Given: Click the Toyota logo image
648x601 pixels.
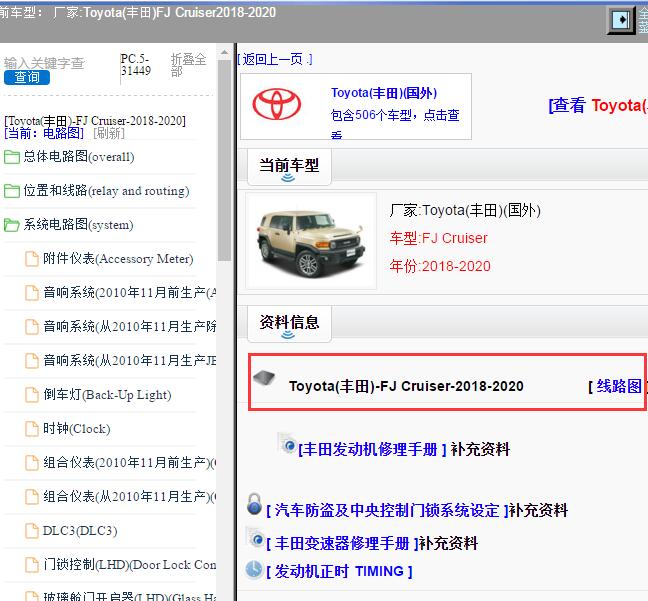Looking at the screenshot, I should pyautogui.click(x=276, y=105).
